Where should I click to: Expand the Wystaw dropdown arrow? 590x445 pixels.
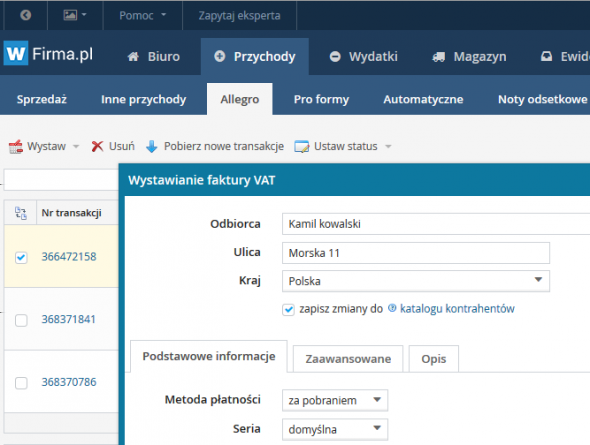[x=76, y=146]
